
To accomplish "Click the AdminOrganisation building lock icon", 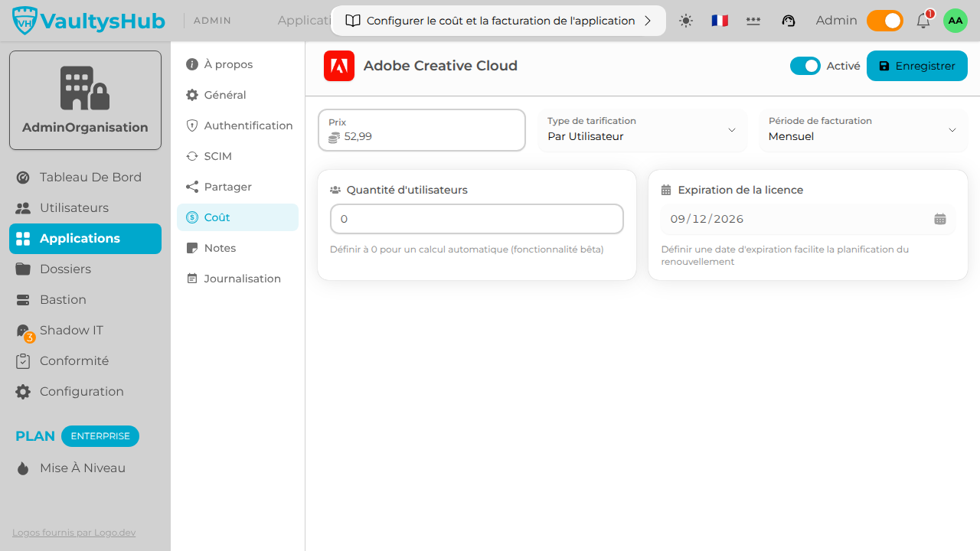I will (x=85, y=88).
